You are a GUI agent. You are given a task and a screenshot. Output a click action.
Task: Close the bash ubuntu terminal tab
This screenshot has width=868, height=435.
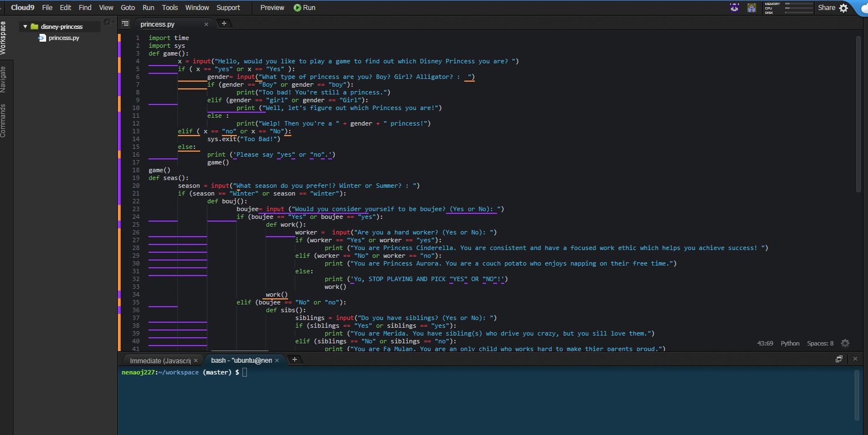(277, 361)
